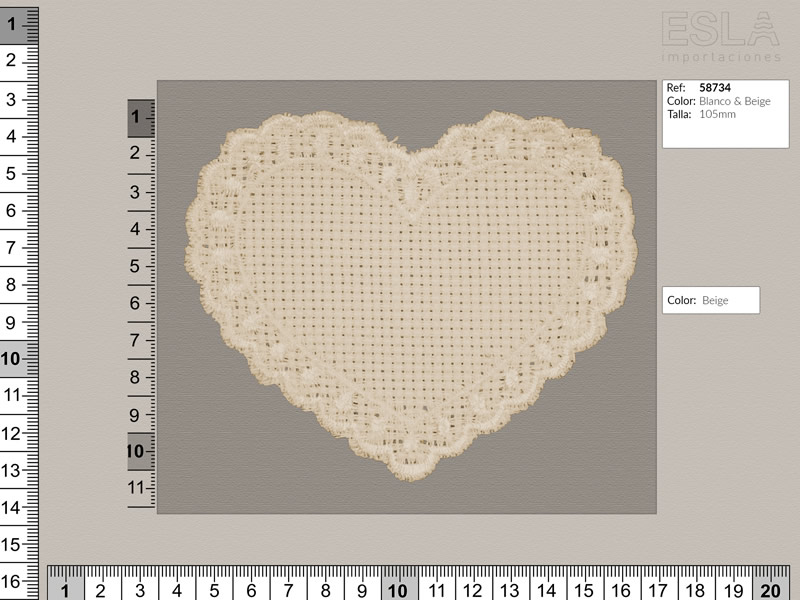The image size is (800, 600).
Task: Click number 16 on the outer left ruler
Action: click(x=10, y=581)
